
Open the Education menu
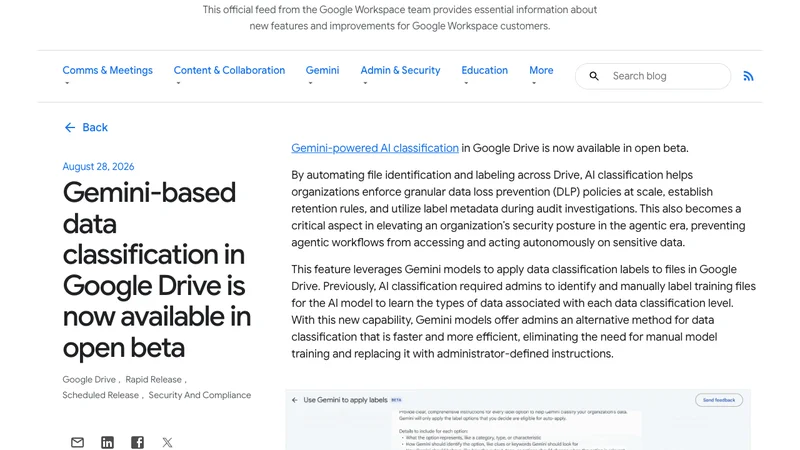485,70
